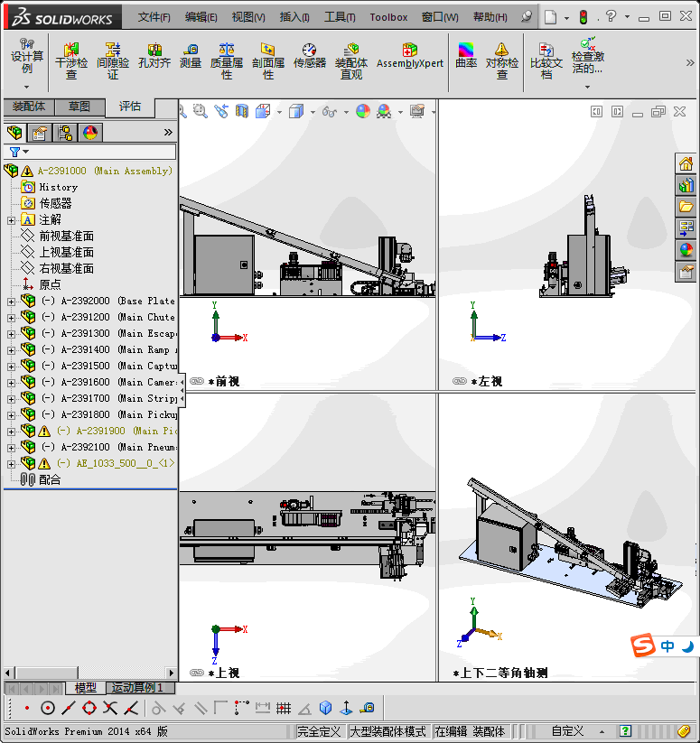Open Compare Documents (比较文档)
Viewport: 700px width, 743px height.
click(546, 61)
